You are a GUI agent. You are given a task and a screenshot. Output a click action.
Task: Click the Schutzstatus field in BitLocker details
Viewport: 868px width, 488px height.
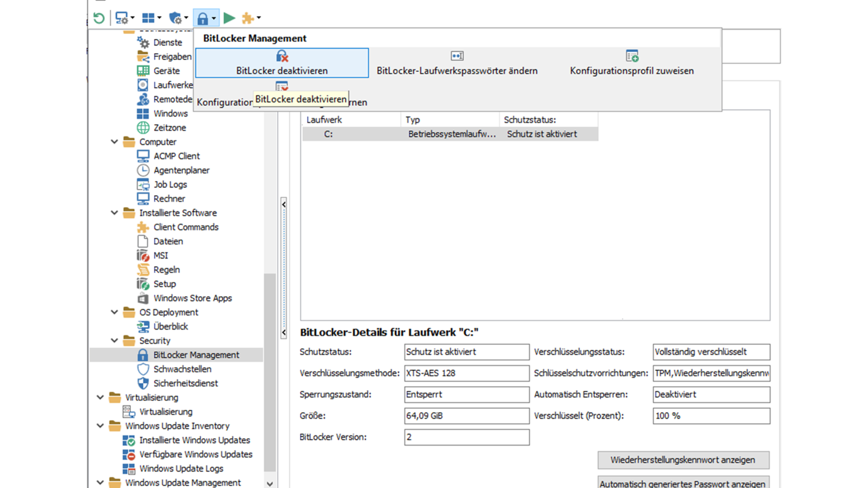coord(467,352)
